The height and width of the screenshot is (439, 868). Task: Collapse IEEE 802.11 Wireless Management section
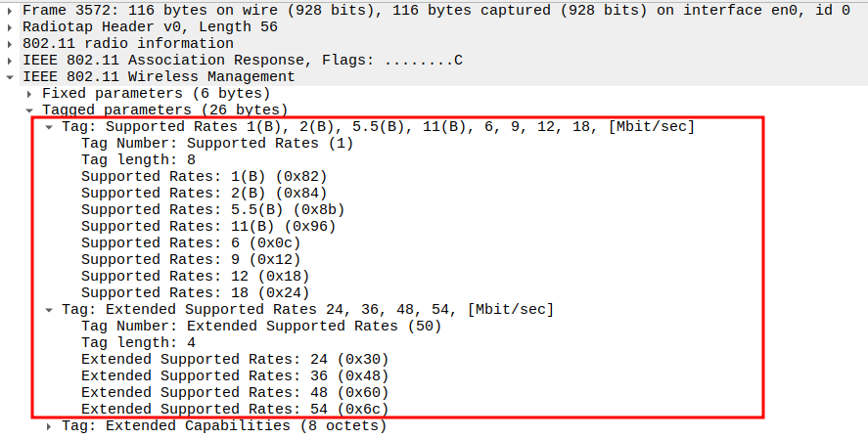click(x=10, y=76)
